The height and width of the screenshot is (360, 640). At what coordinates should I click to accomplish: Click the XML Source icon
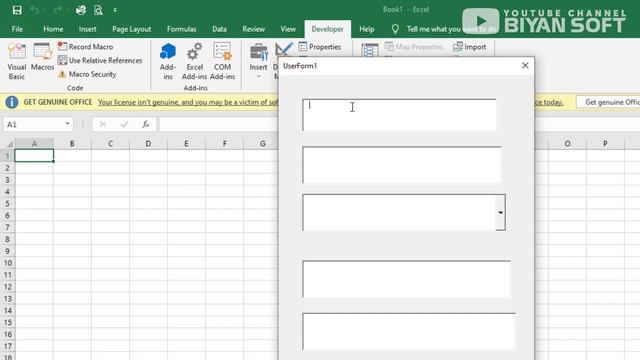tap(370, 51)
